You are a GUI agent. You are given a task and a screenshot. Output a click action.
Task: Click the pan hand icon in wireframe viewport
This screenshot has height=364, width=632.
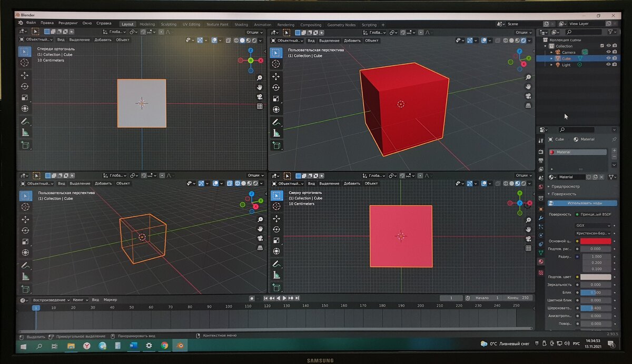260,229
